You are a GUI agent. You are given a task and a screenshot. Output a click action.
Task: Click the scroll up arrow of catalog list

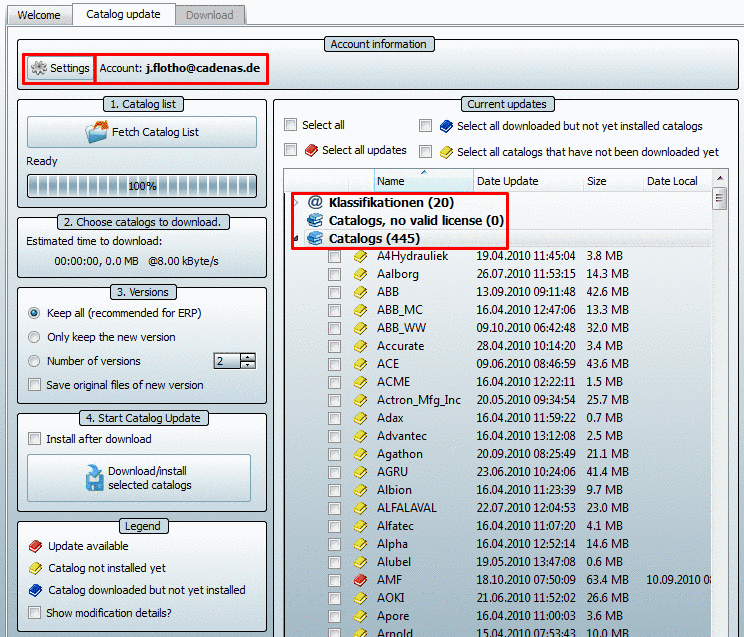[720, 178]
